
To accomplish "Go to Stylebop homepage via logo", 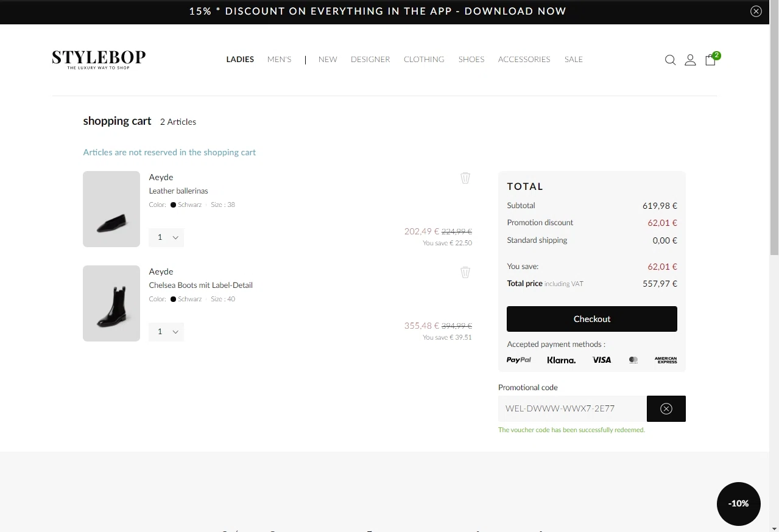I will click(x=99, y=59).
